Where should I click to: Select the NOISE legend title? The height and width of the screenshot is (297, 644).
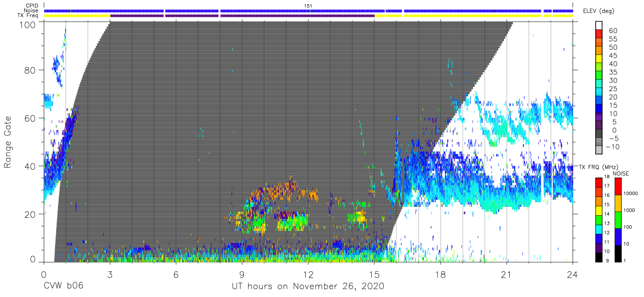[620, 173]
